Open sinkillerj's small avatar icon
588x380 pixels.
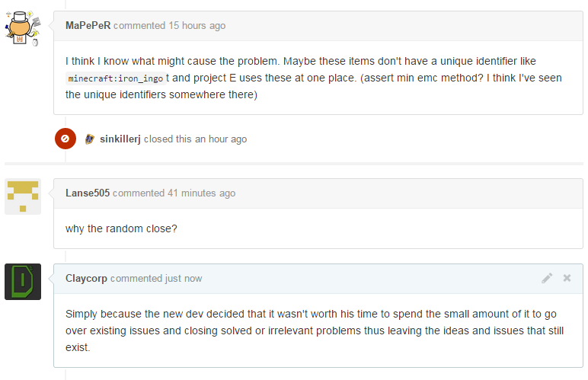tap(90, 139)
